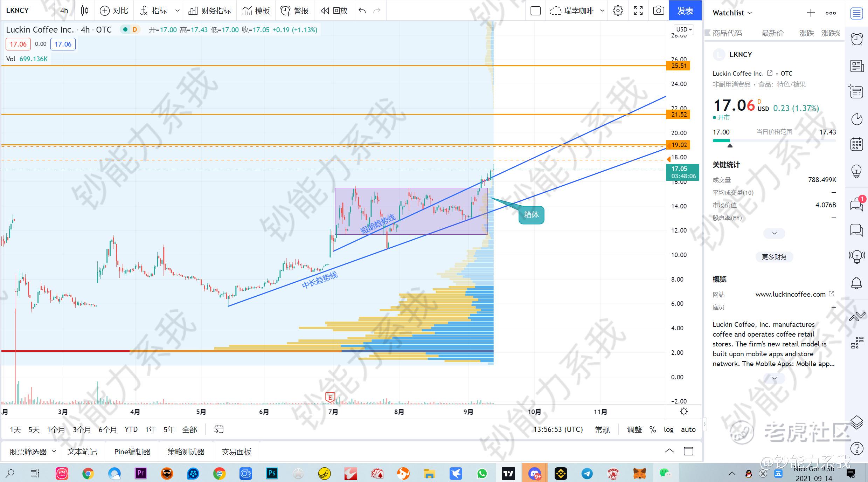Toggle percent scale on price axis

click(x=653, y=429)
